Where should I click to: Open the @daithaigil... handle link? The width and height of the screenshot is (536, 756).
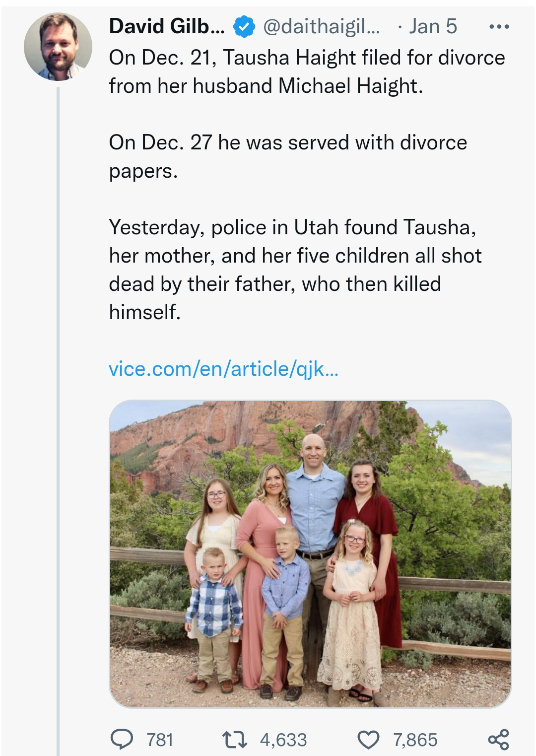[x=321, y=27]
